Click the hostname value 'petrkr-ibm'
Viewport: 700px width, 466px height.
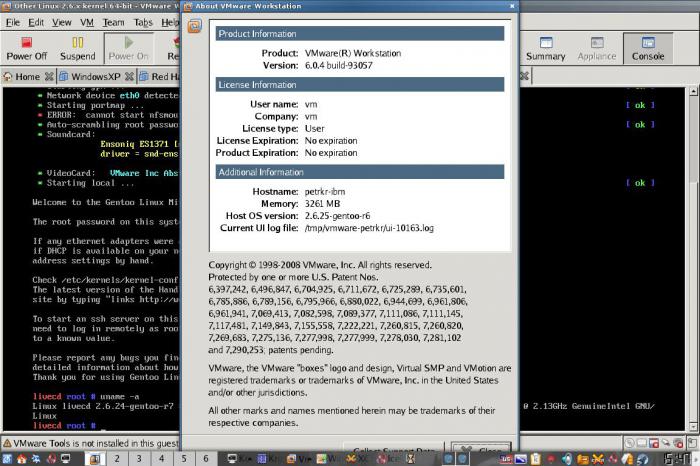coord(325,191)
